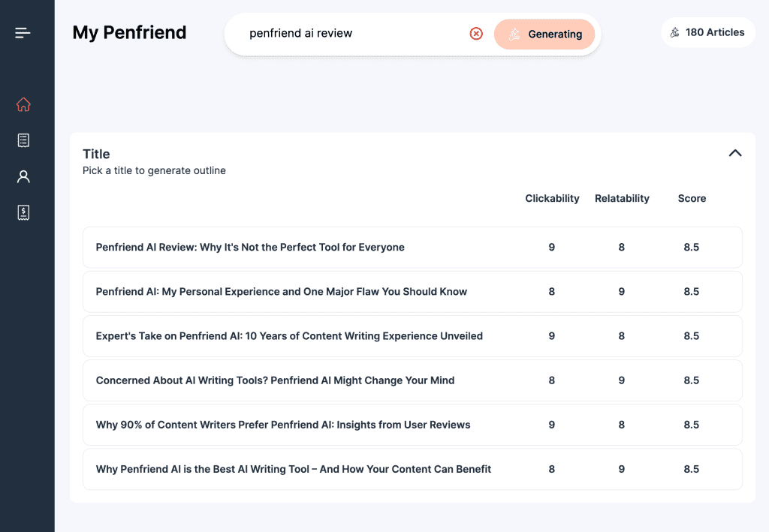The width and height of the screenshot is (769, 532).
Task: Open the 180 Articles badge
Action: (x=707, y=32)
